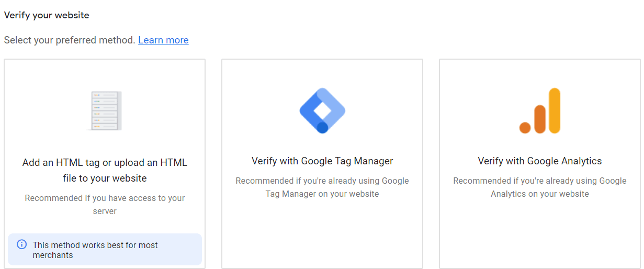
Task: Click the small orange dot of Analytics logo
Action: coord(525,128)
